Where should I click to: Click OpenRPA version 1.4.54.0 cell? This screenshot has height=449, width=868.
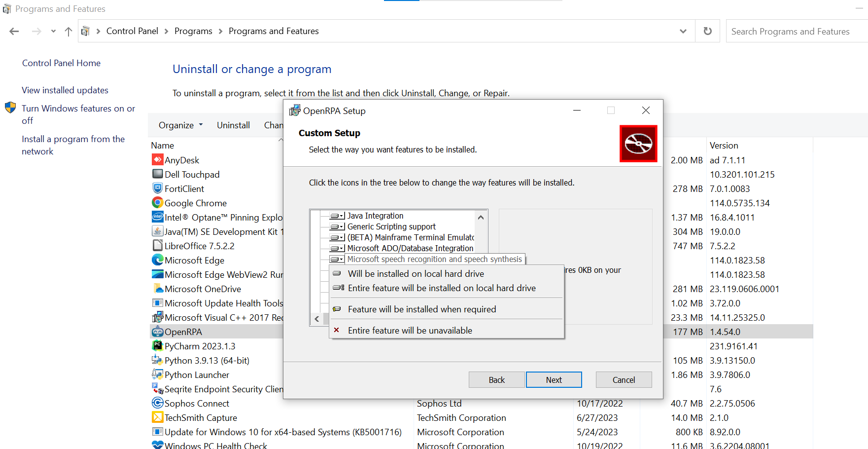point(725,332)
